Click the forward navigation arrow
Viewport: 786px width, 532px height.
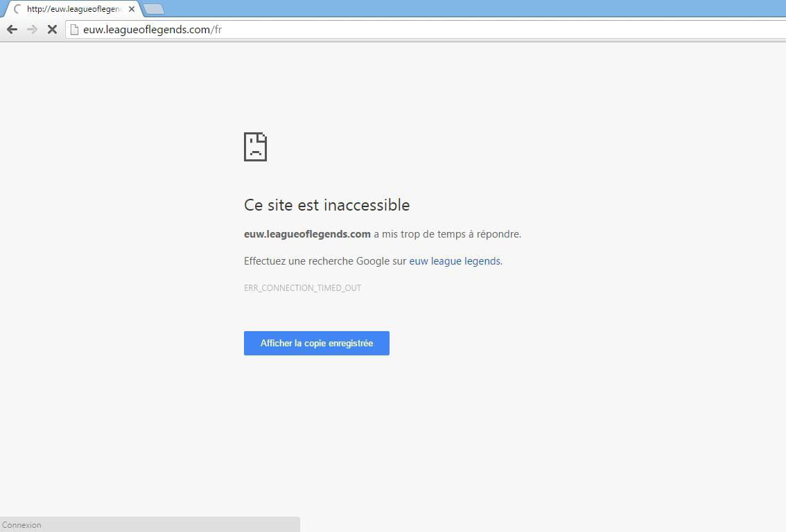(x=32, y=30)
